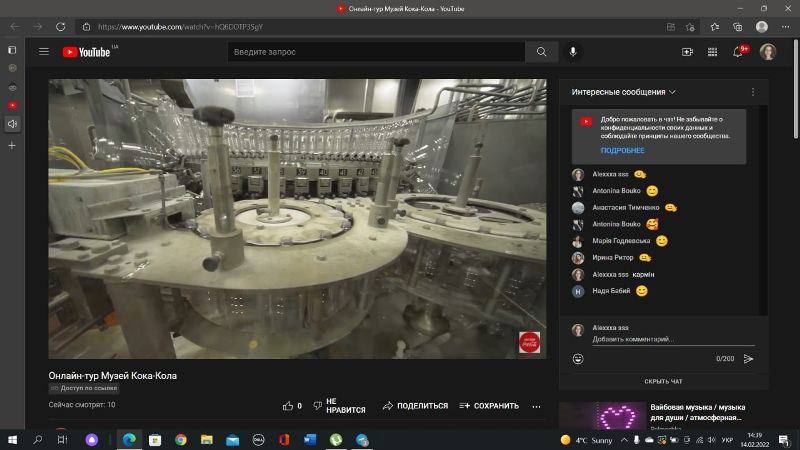The width and height of the screenshot is (800, 450).
Task: Open more actions ellipsis under the video
Action: pos(536,406)
